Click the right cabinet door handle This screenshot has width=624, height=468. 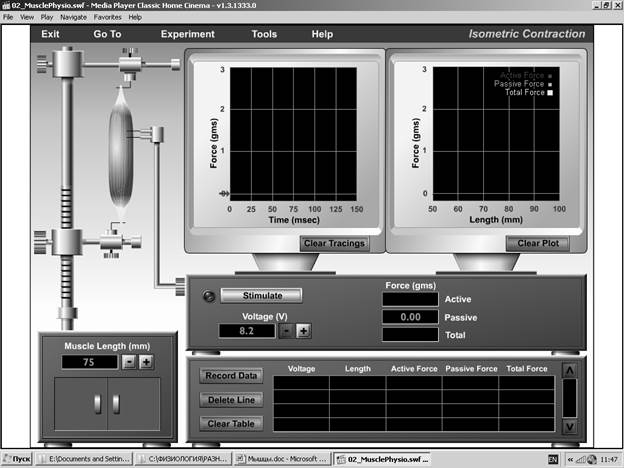pyautogui.click(x=116, y=404)
